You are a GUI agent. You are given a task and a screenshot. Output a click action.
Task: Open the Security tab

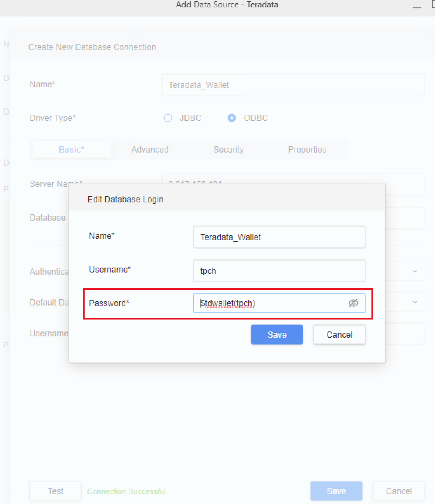(x=228, y=149)
